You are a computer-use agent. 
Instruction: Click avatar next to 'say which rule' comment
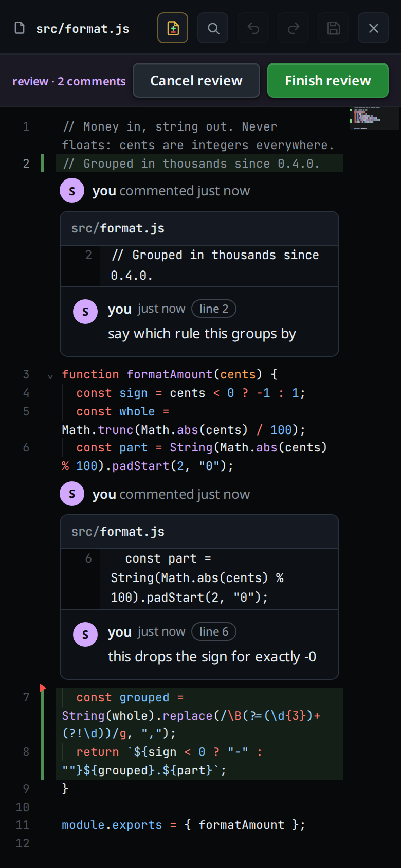pyautogui.click(x=85, y=312)
